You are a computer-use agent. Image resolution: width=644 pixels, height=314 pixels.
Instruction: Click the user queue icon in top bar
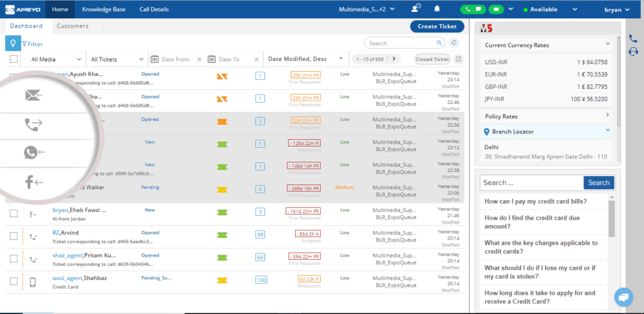pos(416,9)
